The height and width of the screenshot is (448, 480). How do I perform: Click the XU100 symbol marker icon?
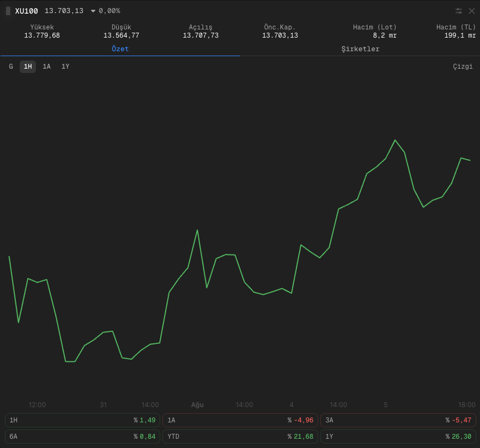click(8, 11)
